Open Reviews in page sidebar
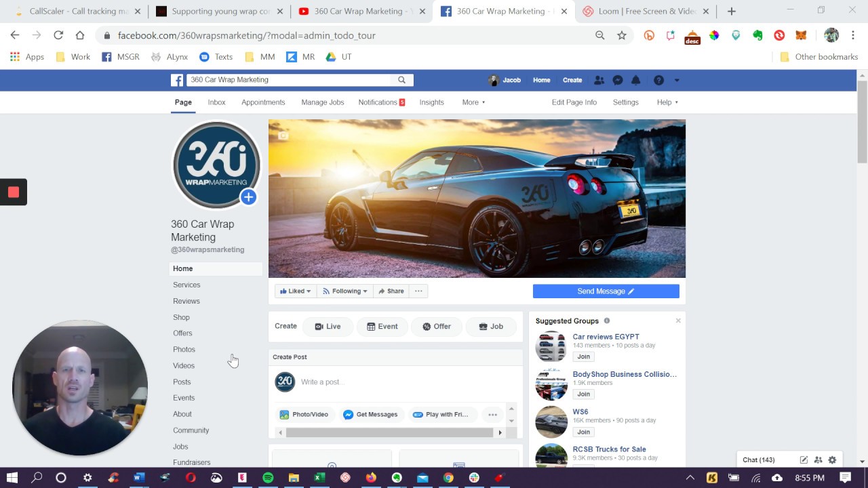 (186, 302)
